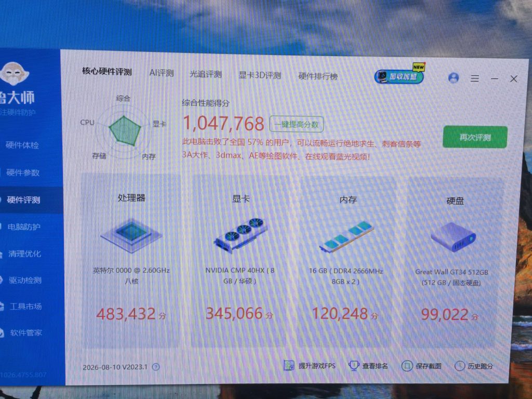Viewport: 532px width, 399px height.
Task: Click the 1,047,768 overall score
Action: [x=223, y=123]
